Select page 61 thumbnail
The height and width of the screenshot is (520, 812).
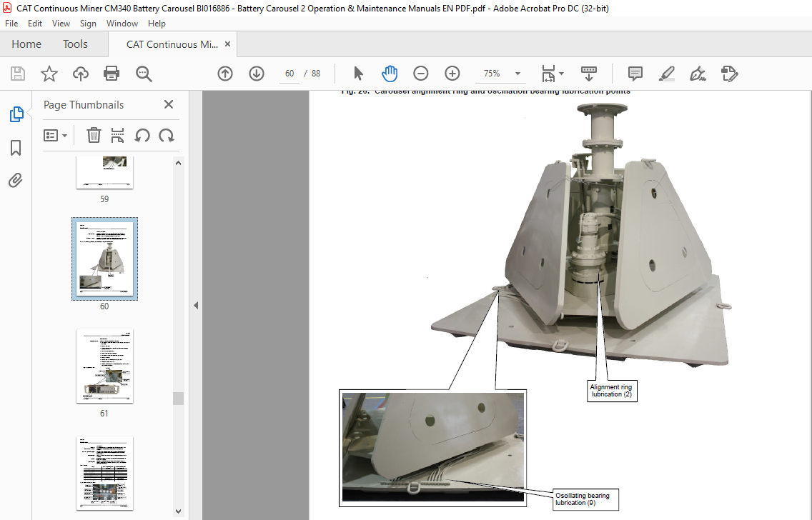tap(104, 366)
